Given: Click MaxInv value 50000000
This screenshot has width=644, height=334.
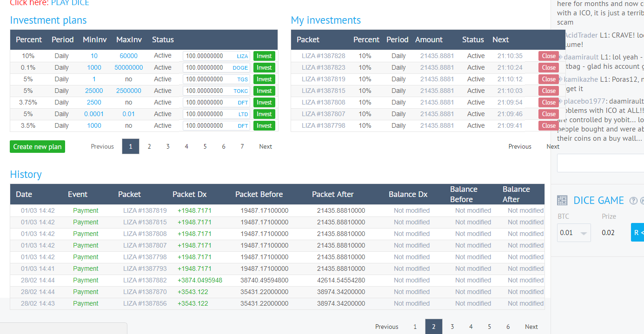Looking at the screenshot, I should coord(129,67).
